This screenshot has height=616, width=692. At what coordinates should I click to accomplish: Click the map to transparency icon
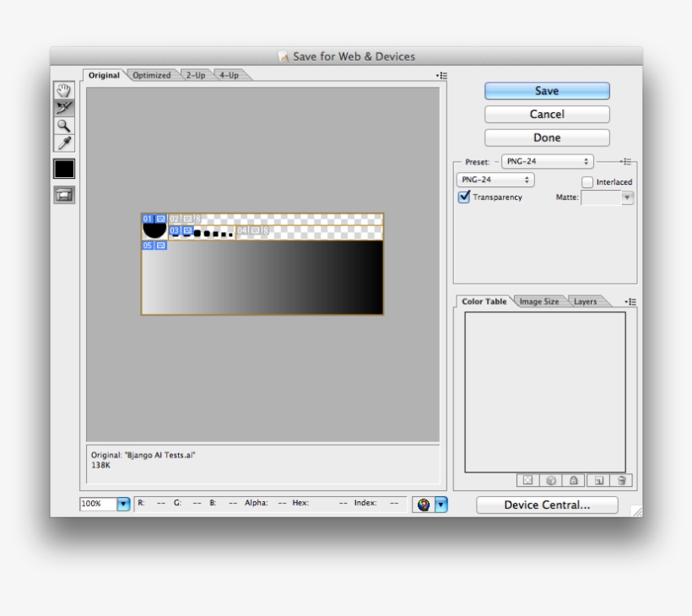(527, 480)
